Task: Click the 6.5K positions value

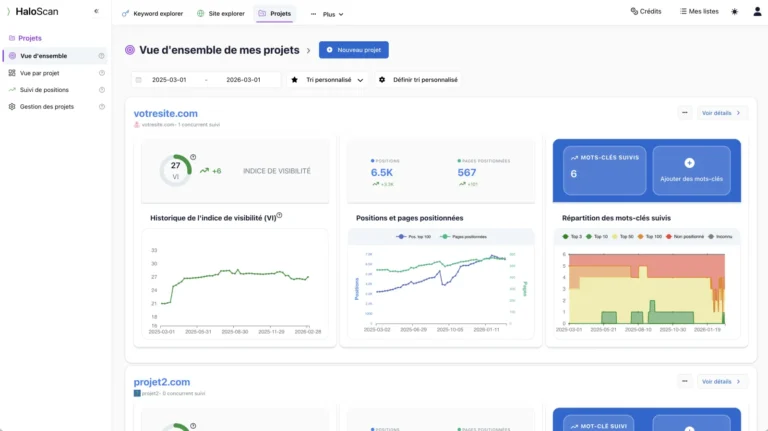Action: tap(382, 172)
